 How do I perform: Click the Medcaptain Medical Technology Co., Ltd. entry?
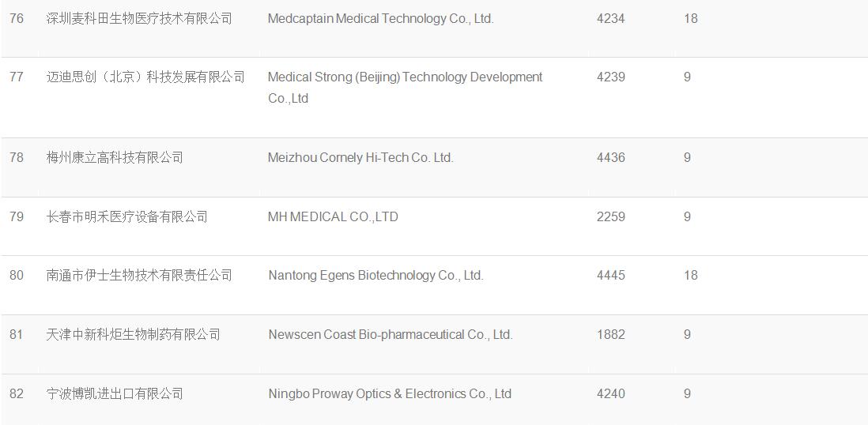pos(380,18)
